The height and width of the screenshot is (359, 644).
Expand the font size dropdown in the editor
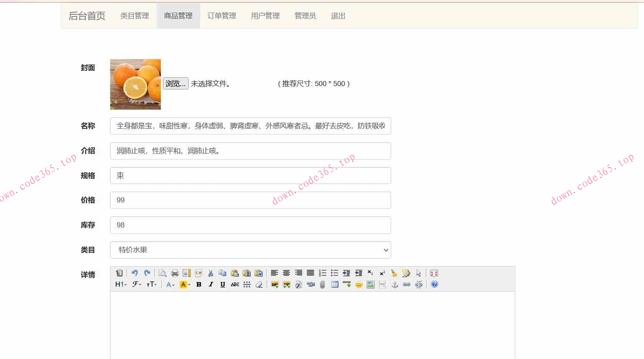151,284
